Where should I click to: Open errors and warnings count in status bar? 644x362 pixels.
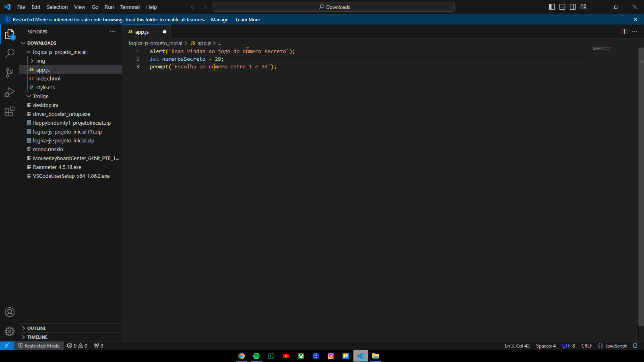click(x=77, y=346)
